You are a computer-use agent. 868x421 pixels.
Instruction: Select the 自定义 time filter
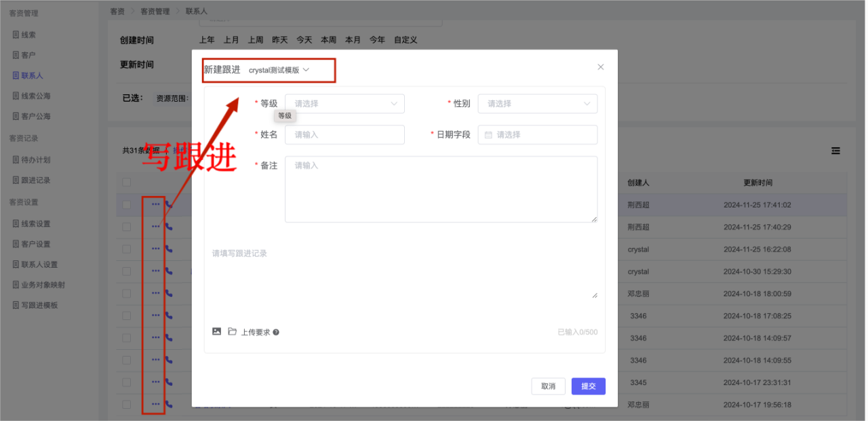[x=406, y=40]
